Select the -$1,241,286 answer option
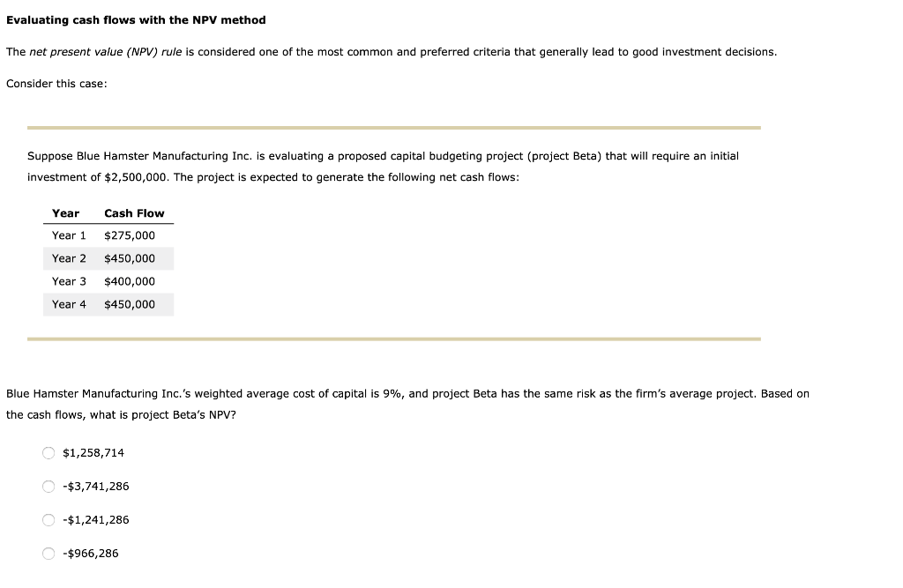Screen dimensions: 903x588 pos(49,519)
